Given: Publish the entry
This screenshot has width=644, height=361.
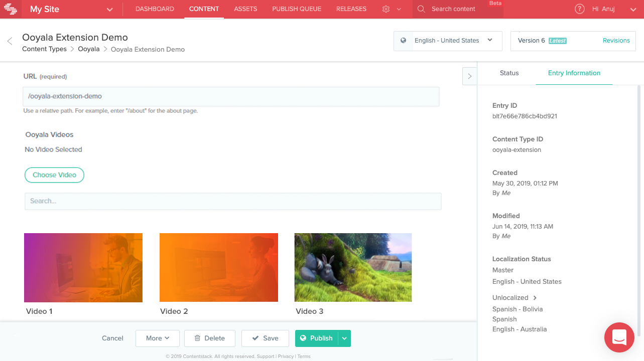Looking at the screenshot, I should (317, 338).
